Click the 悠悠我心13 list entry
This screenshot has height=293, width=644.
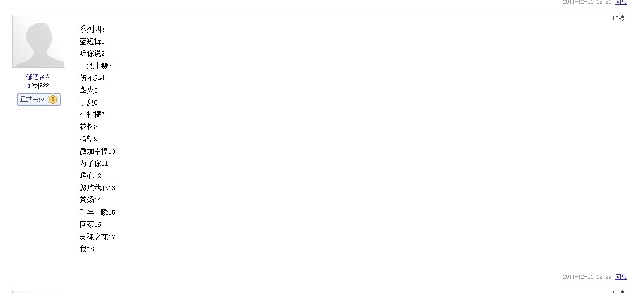click(97, 188)
